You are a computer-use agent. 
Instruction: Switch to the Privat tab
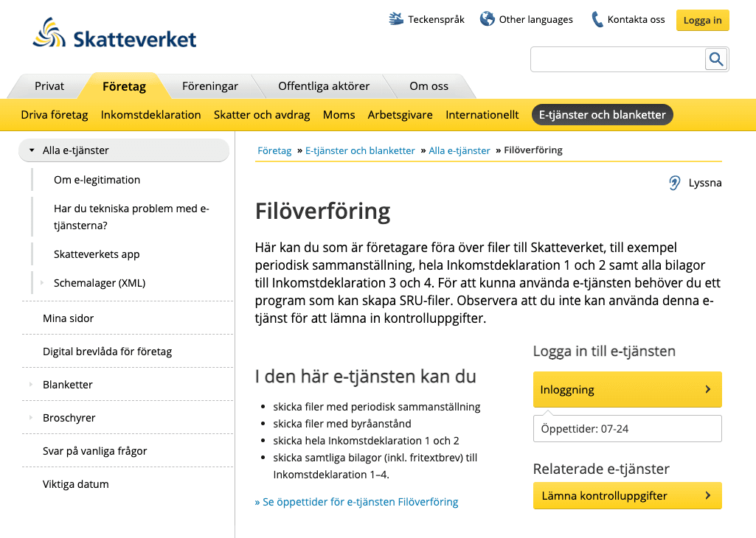pyautogui.click(x=49, y=85)
